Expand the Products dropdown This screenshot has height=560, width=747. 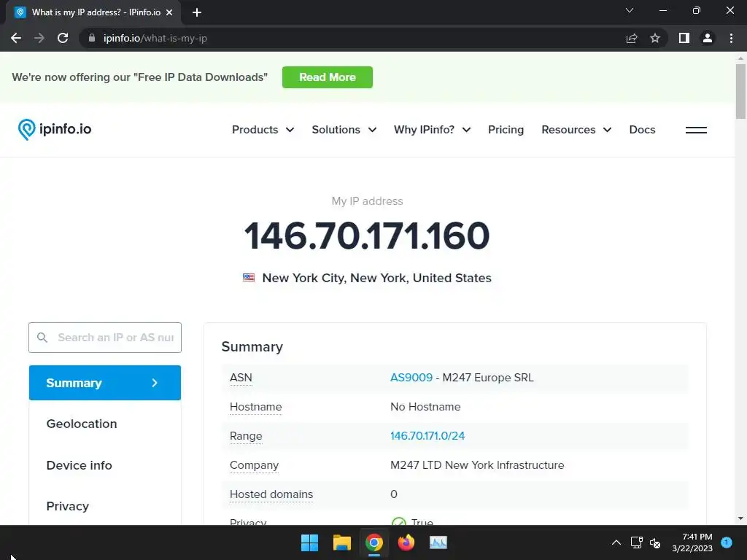[263, 130]
